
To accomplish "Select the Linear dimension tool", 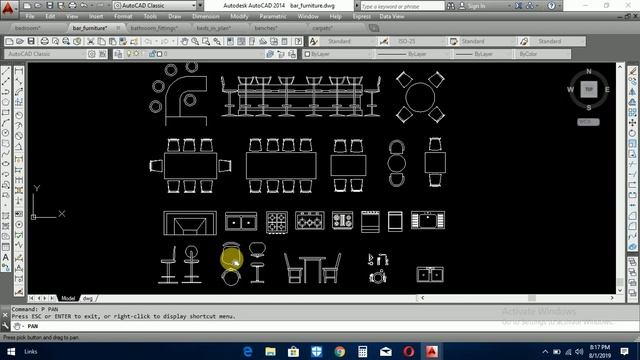I will (19, 71).
